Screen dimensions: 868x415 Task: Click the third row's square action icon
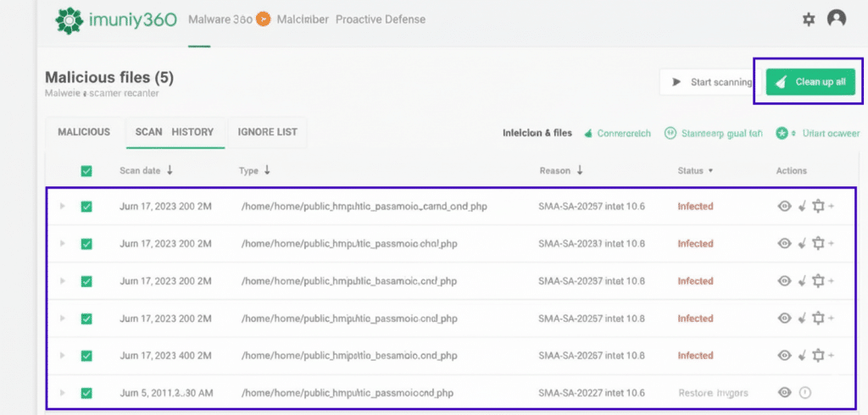(x=818, y=281)
